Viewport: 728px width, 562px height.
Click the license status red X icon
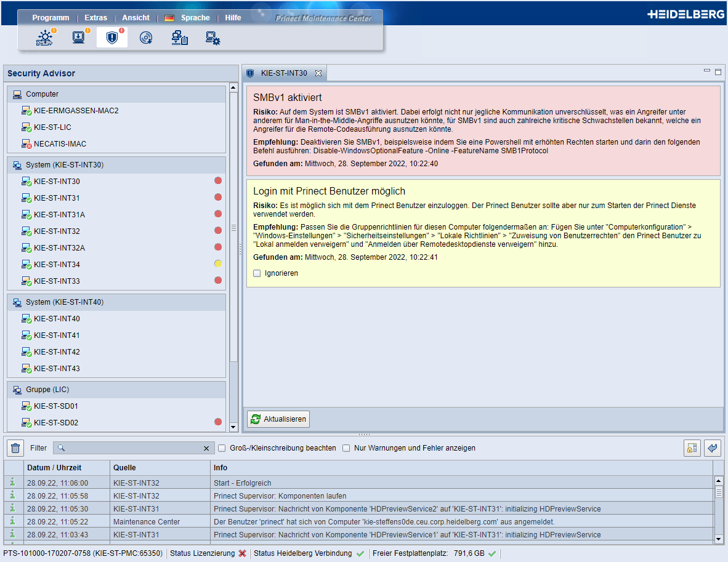point(242,553)
